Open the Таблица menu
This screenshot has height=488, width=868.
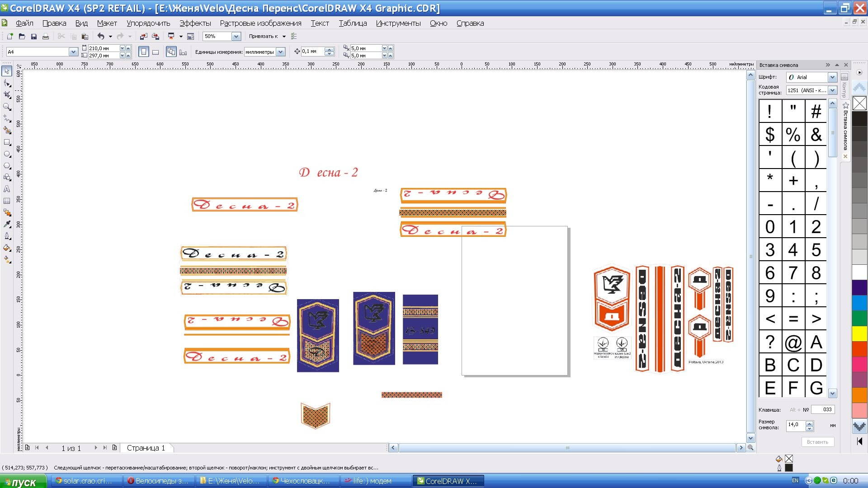353,23
